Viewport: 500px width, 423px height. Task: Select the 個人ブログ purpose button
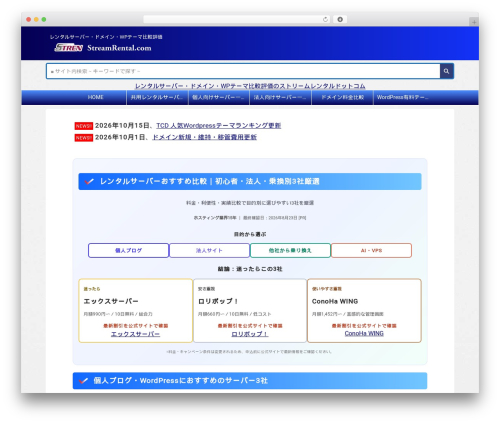point(128,250)
